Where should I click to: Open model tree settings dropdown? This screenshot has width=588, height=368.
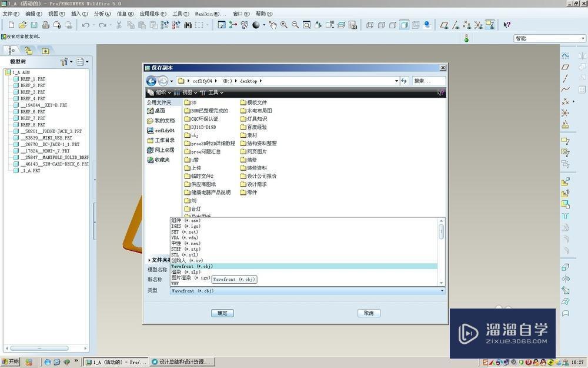(x=66, y=62)
